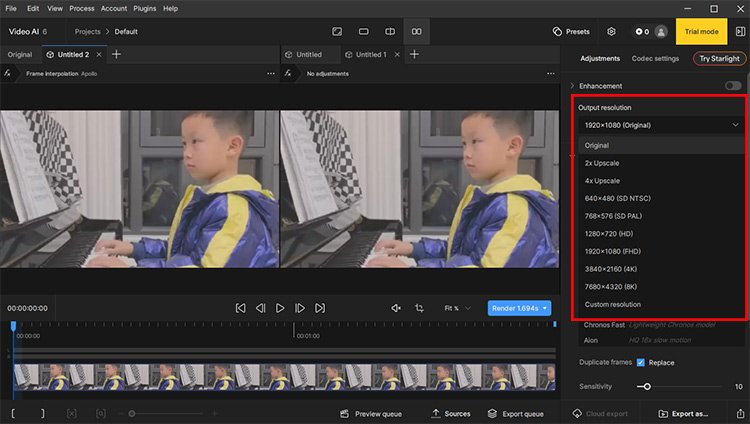750x424 pixels.
Task: Choose 640×480 (SD NTSC) option
Action: click(661, 198)
